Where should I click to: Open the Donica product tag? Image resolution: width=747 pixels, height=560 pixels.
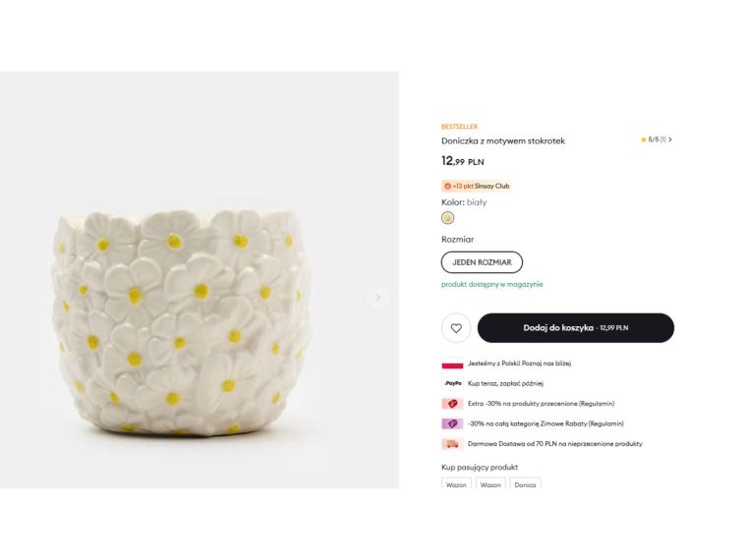point(526,484)
